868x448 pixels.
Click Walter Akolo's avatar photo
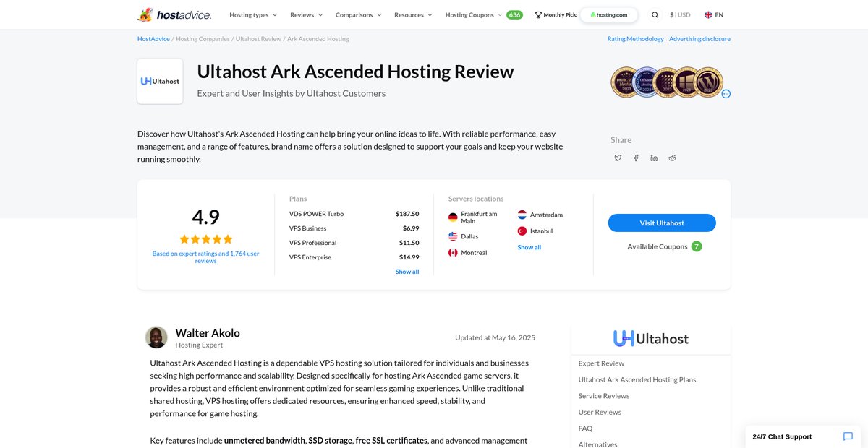click(x=156, y=337)
